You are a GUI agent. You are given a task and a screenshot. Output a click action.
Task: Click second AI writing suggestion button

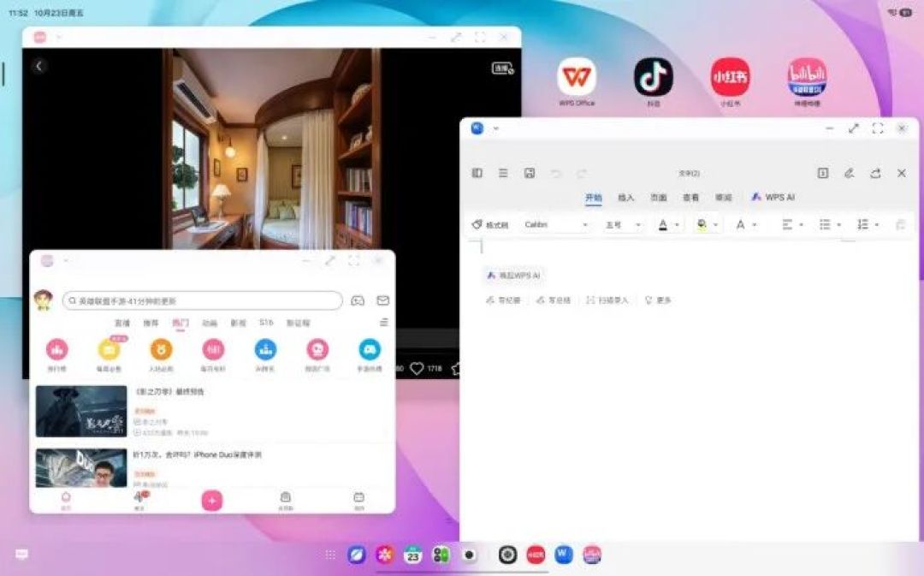point(554,300)
